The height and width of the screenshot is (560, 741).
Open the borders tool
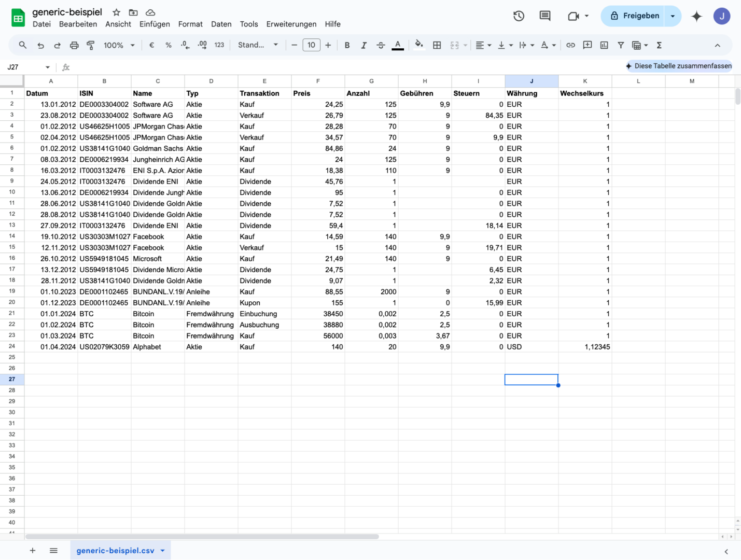pos(437,45)
